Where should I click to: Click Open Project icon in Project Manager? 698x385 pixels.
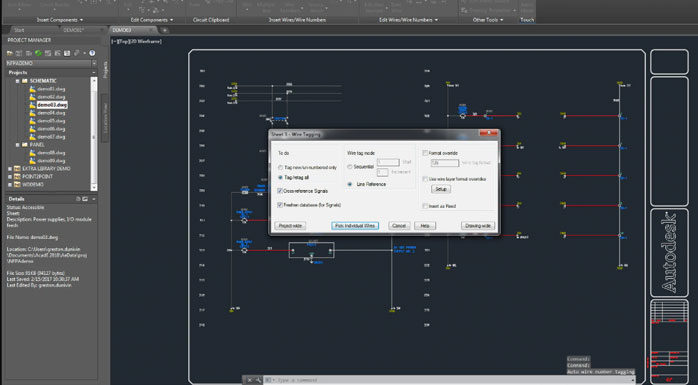9,53
